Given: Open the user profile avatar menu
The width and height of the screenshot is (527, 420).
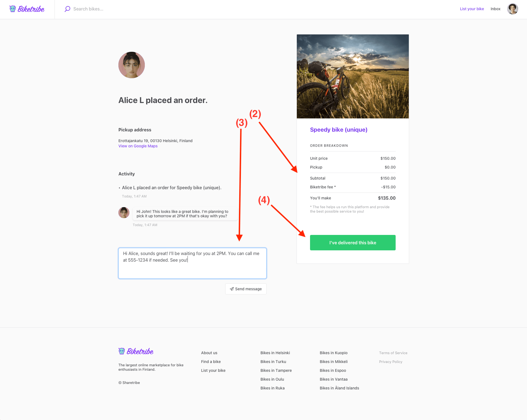Looking at the screenshot, I should [x=512, y=9].
